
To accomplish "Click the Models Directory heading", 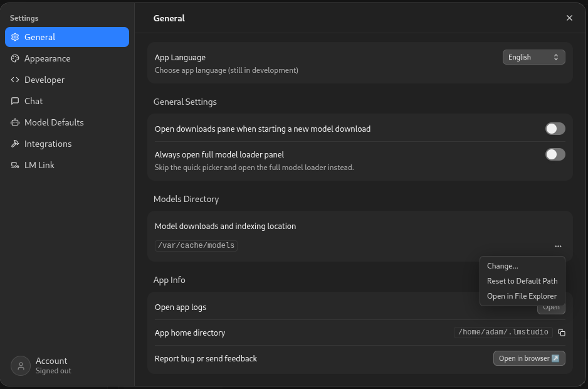I will coord(186,199).
